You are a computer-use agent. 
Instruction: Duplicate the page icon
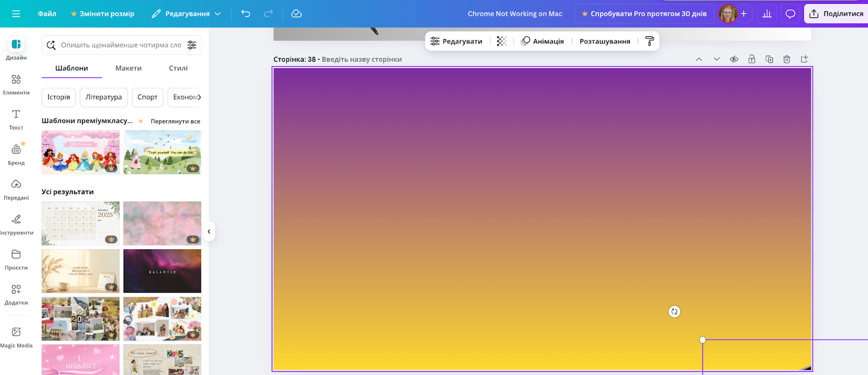769,59
